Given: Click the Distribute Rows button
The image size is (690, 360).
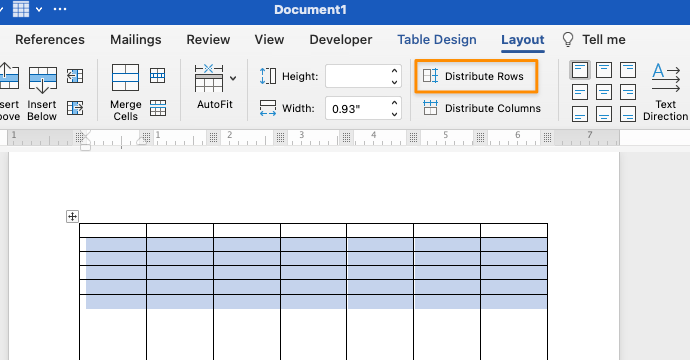Looking at the screenshot, I should (x=476, y=76).
